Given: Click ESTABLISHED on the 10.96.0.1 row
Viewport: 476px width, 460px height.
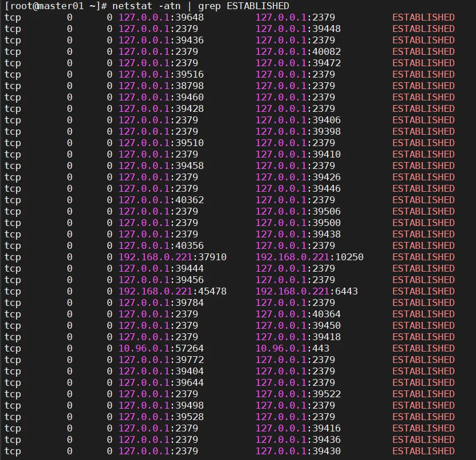Looking at the screenshot, I should (423, 349).
